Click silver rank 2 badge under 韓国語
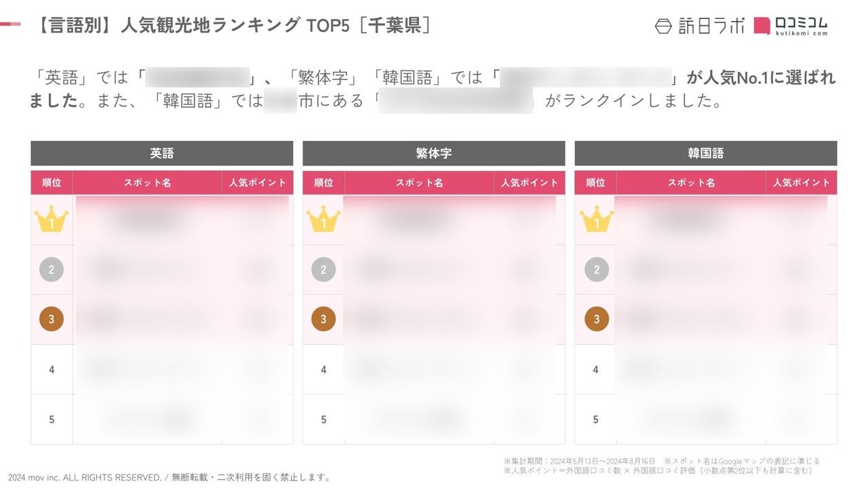The image size is (868, 488). pyautogui.click(x=596, y=270)
